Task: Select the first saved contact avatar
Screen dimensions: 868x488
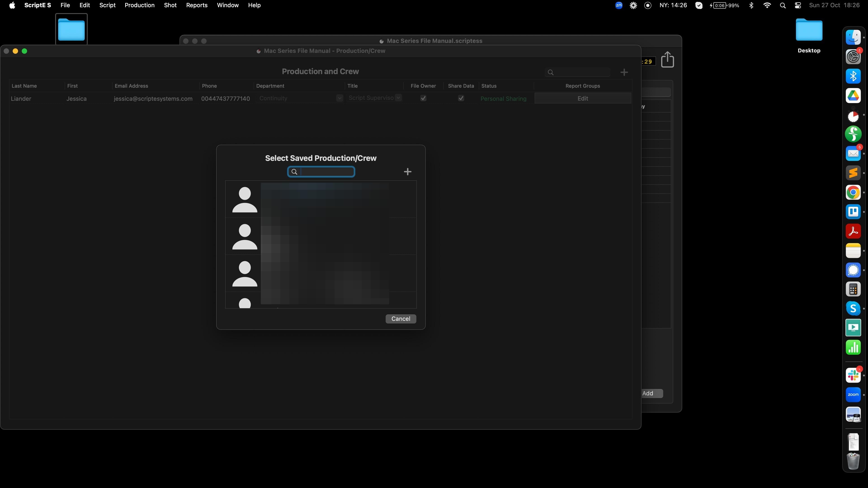Action: pos(245,199)
